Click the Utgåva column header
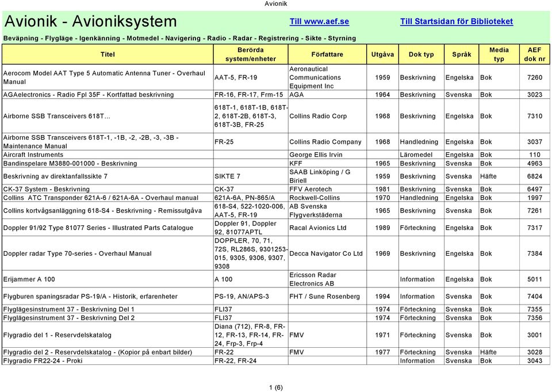Screen dimensions: 552x392 click(382, 54)
